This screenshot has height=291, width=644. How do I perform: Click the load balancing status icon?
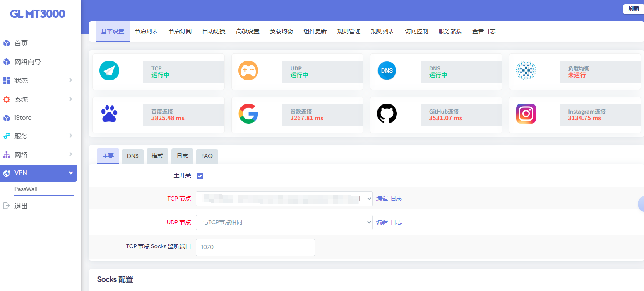[x=526, y=71]
